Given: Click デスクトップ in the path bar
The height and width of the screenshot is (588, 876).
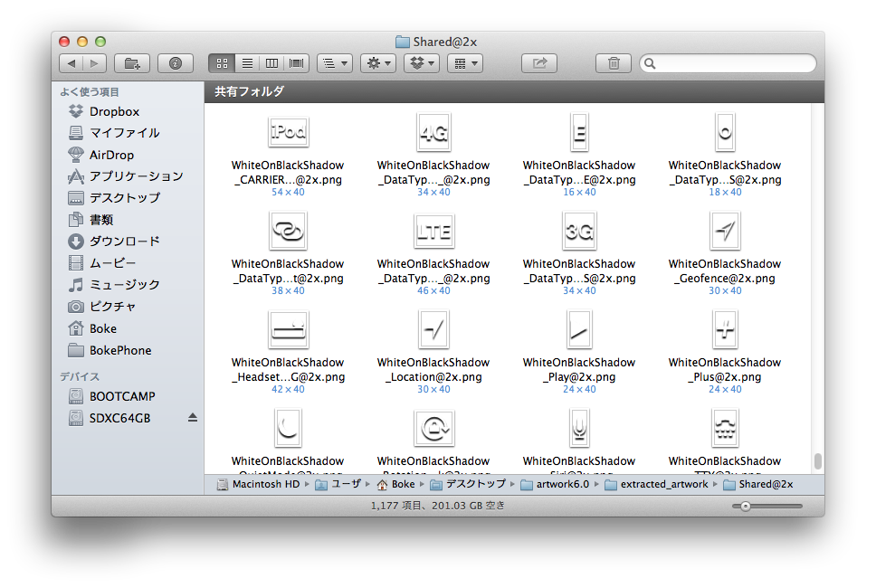Looking at the screenshot, I should point(469,484).
